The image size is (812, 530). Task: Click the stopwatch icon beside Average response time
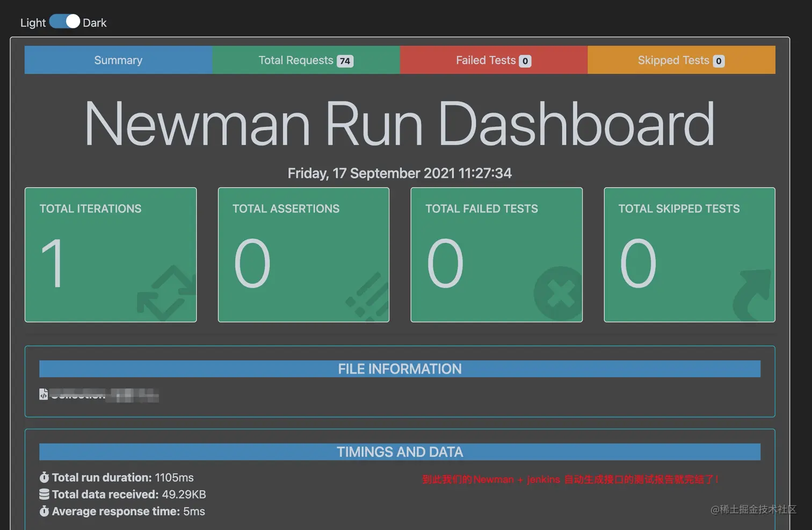click(x=44, y=511)
